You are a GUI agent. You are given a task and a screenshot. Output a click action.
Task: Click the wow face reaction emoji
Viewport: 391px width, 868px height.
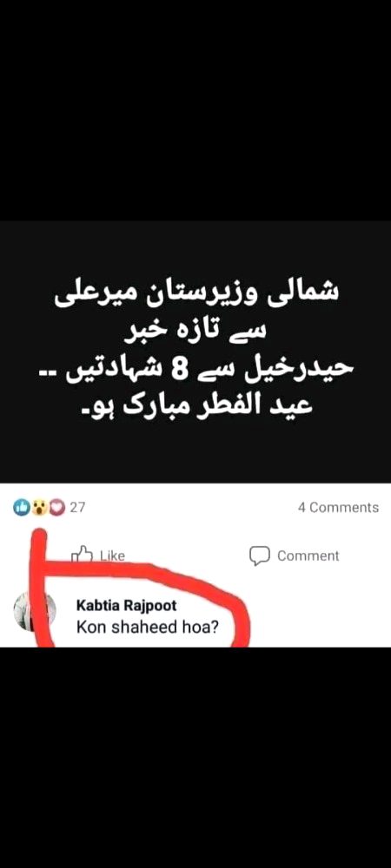click(39, 507)
